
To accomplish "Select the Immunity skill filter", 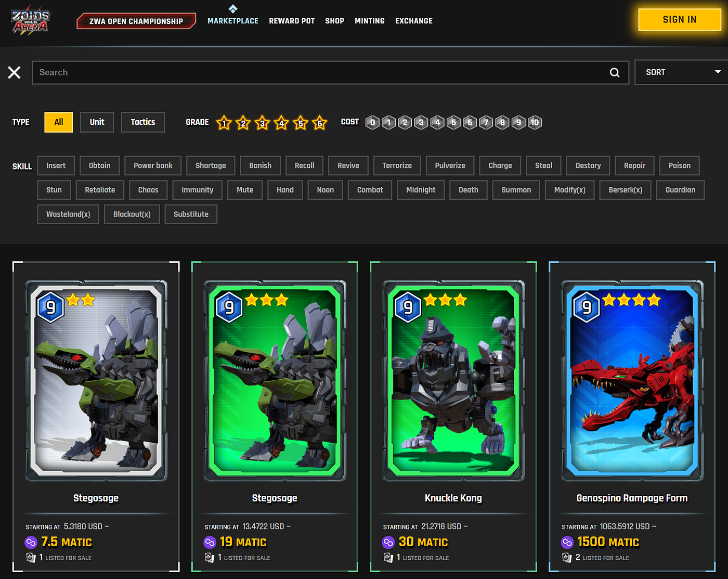I will tap(198, 190).
